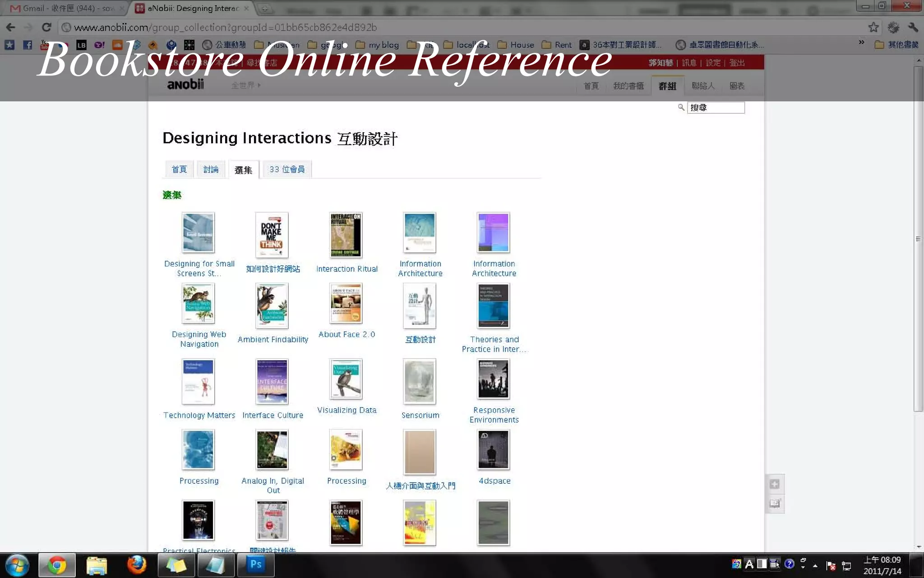Open 群組 in the top navigation
This screenshot has height=578, width=924.
667,86
